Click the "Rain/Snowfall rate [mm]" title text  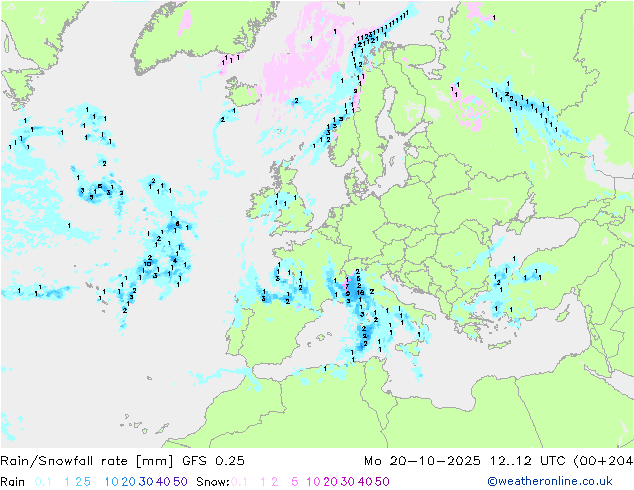click(87, 461)
